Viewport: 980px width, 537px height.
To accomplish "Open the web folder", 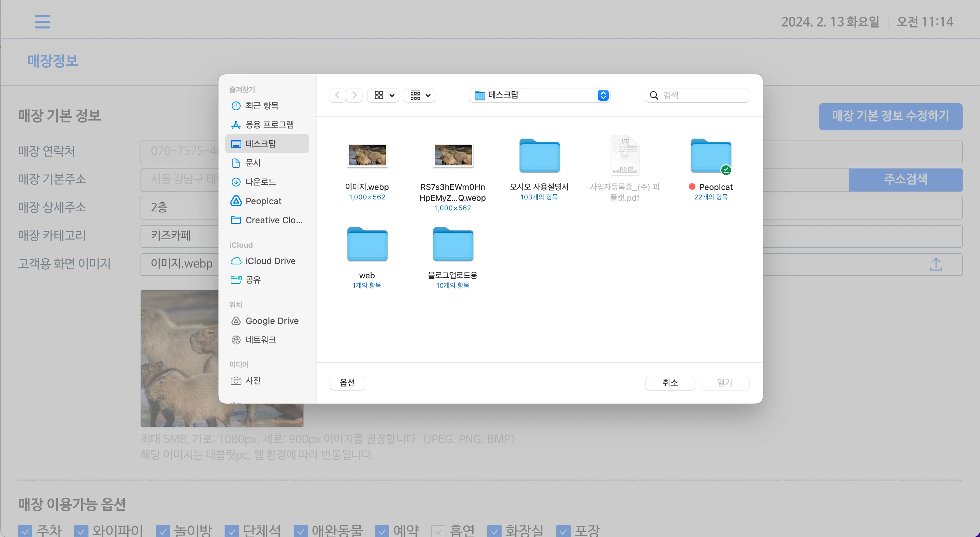I will 367,245.
